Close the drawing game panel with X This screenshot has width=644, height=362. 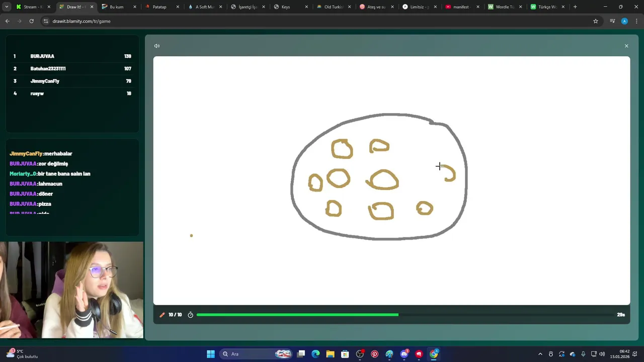tap(626, 46)
